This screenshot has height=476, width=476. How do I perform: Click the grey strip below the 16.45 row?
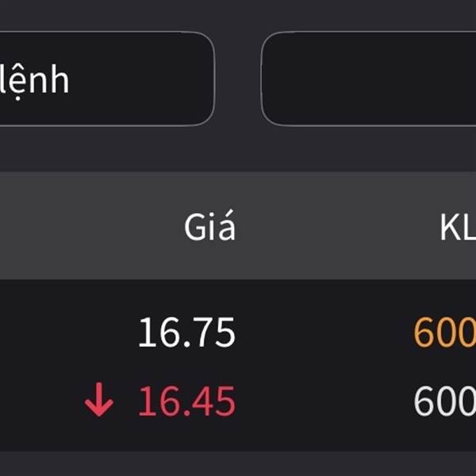(x=238, y=463)
